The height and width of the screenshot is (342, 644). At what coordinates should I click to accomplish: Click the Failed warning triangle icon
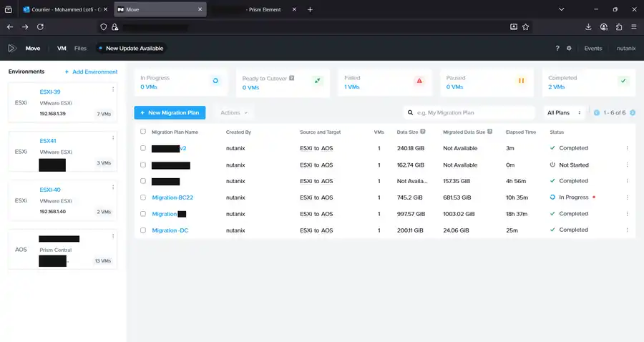click(x=419, y=80)
